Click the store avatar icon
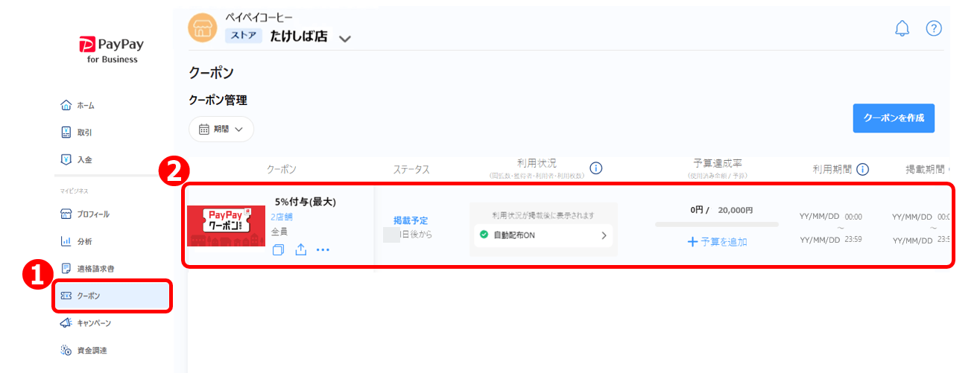The height and width of the screenshot is (373, 980). point(203,28)
